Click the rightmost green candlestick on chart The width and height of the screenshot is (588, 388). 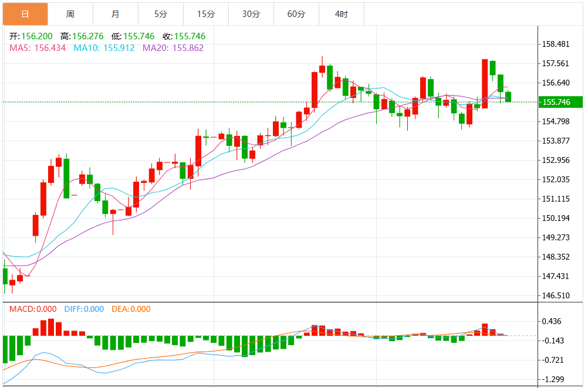508,96
